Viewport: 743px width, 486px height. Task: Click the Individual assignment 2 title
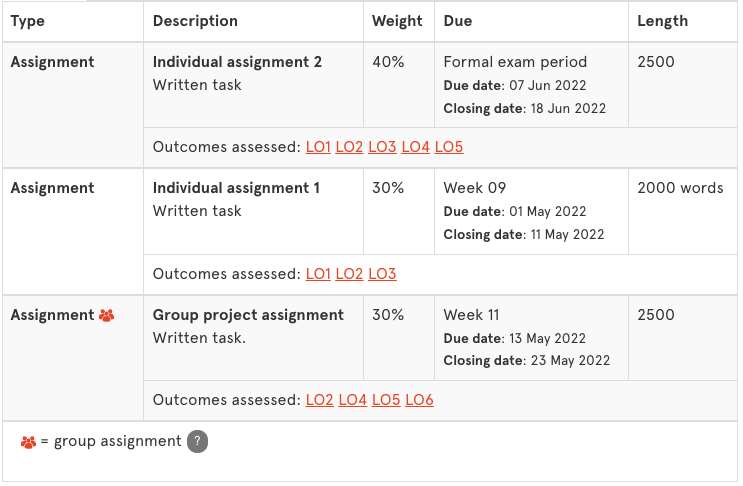coord(237,62)
